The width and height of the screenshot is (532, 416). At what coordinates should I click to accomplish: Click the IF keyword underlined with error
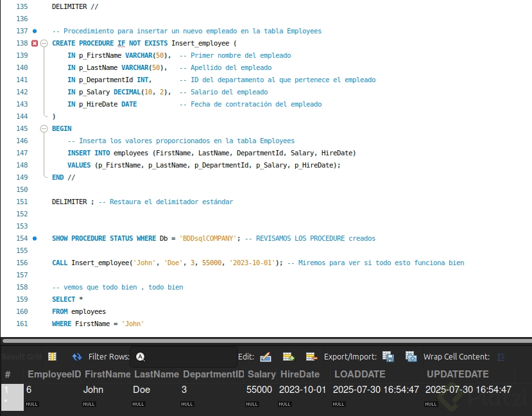[121, 44]
